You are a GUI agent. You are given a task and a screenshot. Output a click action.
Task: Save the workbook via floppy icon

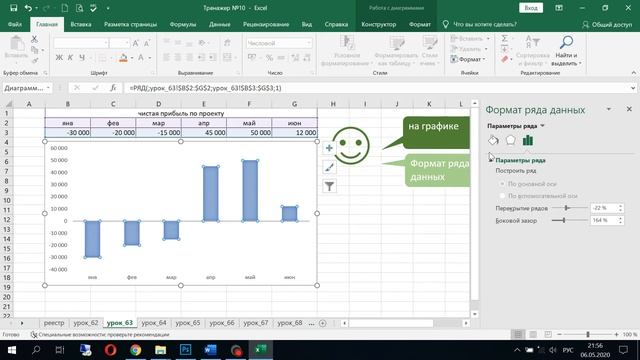point(13,8)
